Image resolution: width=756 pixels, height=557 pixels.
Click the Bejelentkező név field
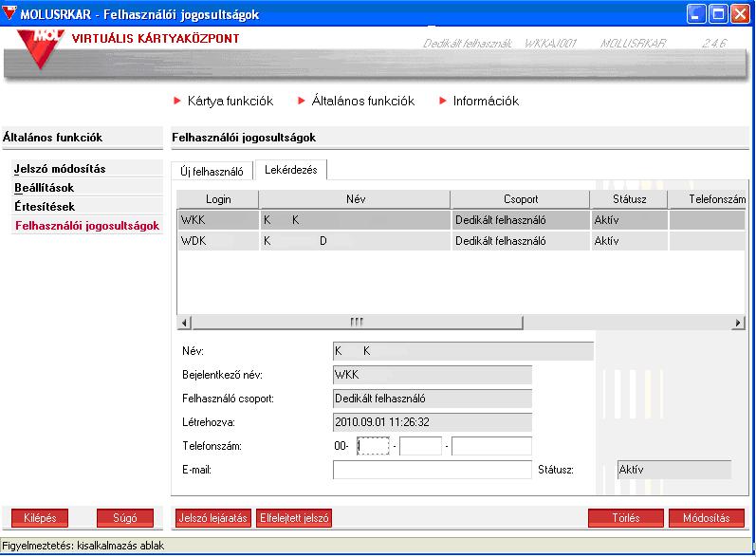(x=432, y=375)
